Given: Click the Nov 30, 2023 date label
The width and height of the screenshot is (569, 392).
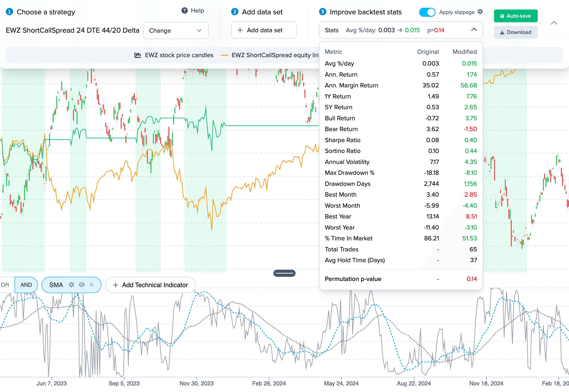Looking at the screenshot, I should tap(196, 383).
